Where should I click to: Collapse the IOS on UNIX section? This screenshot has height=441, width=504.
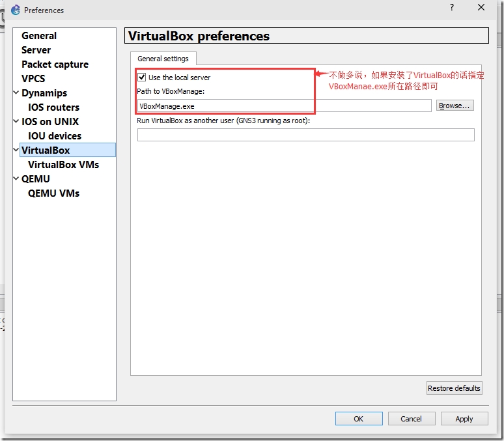pos(16,121)
